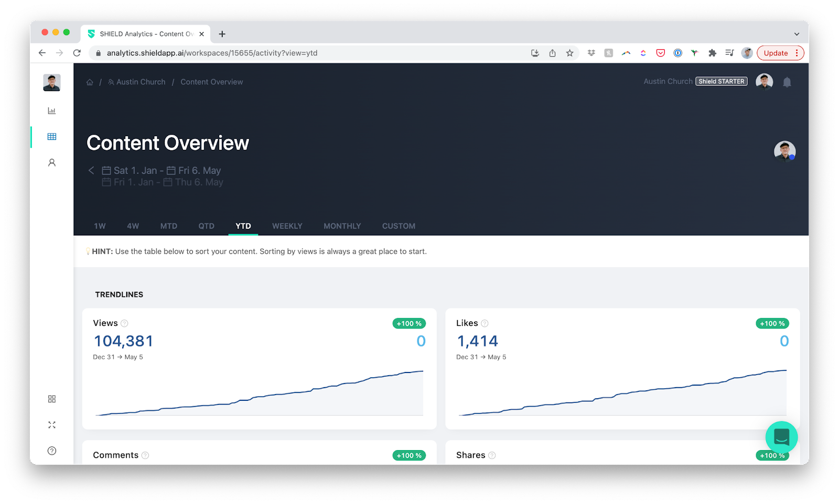839x504 pixels.
Task: Click the Views total 104,381
Action: (x=124, y=341)
